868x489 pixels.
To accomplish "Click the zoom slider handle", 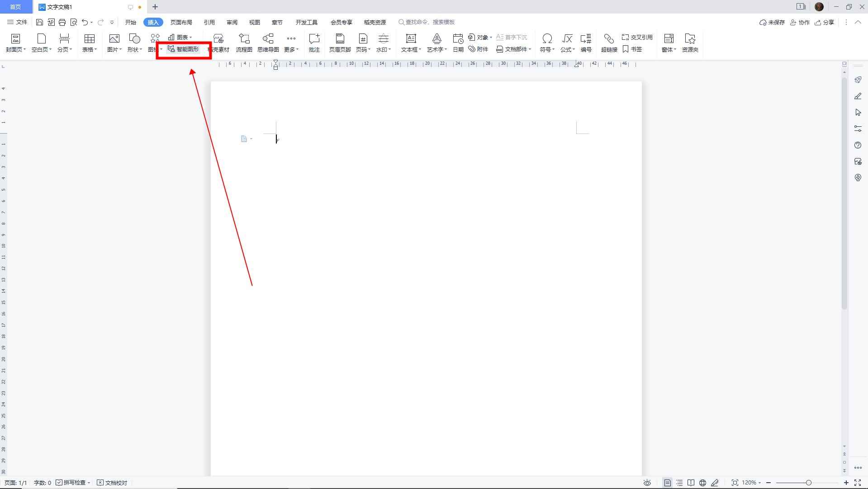I will (x=808, y=483).
